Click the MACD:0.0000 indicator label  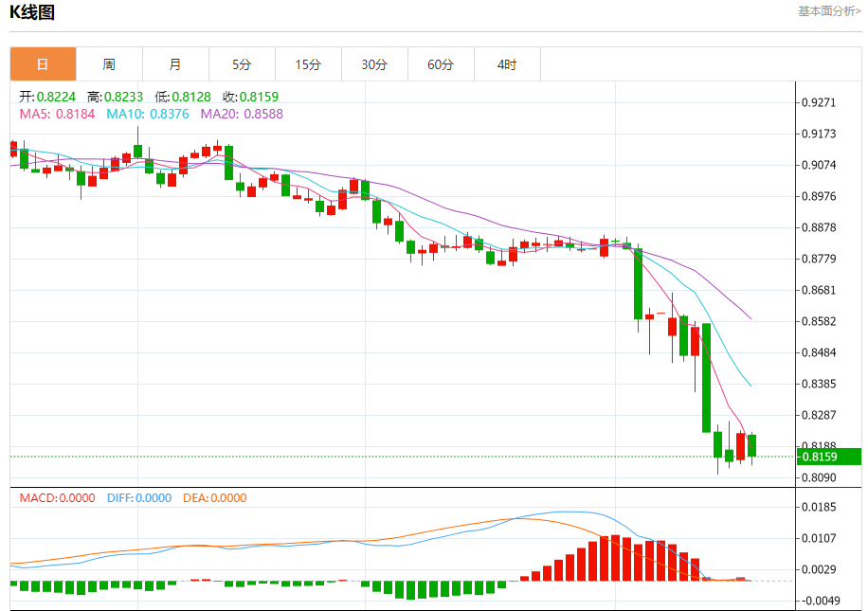(58, 498)
